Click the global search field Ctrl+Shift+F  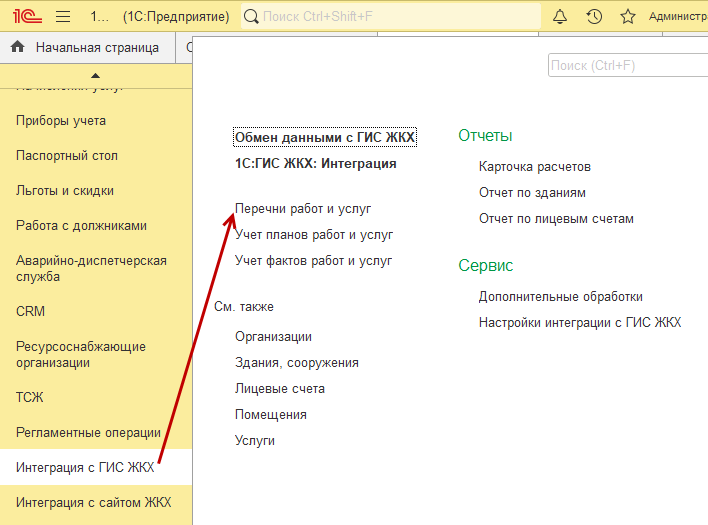point(391,16)
